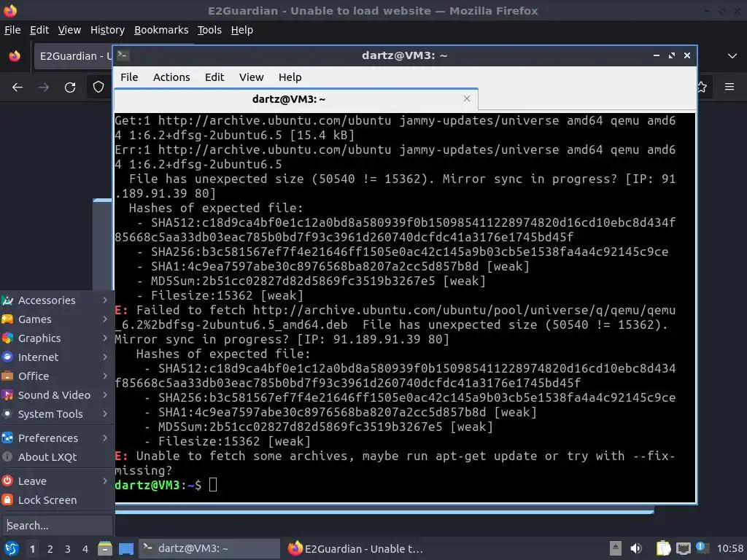Click the Firefox tracking protection shield icon
Image resolution: width=747 pixels, height=560 pixels.
[x=98, y=87]
